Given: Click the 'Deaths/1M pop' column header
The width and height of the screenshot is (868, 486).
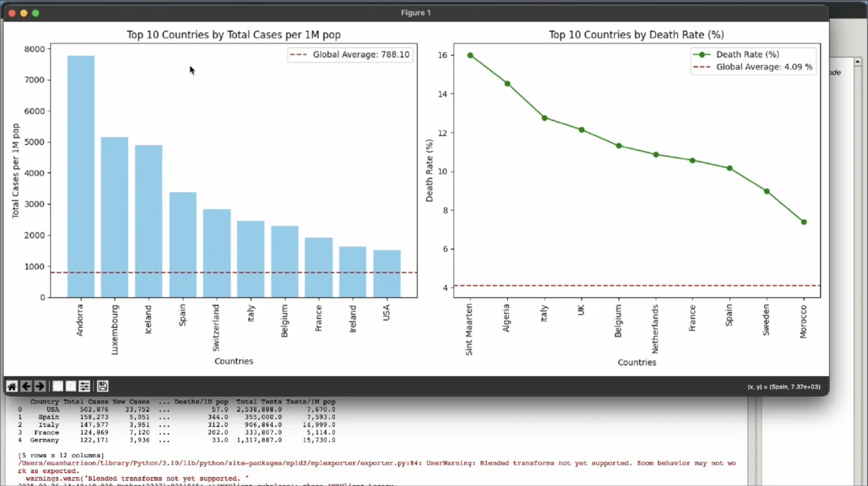Looking at the screenshot, I should point(201,402).
